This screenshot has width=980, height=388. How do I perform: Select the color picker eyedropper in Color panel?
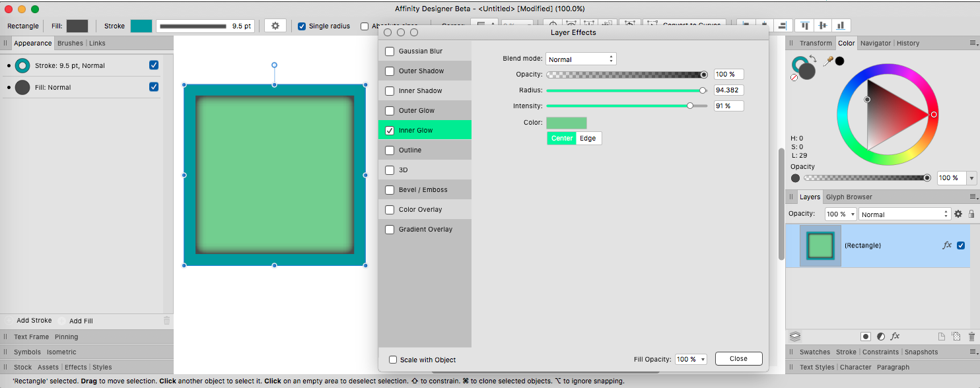pyautogui.click(x=827, y=60)
